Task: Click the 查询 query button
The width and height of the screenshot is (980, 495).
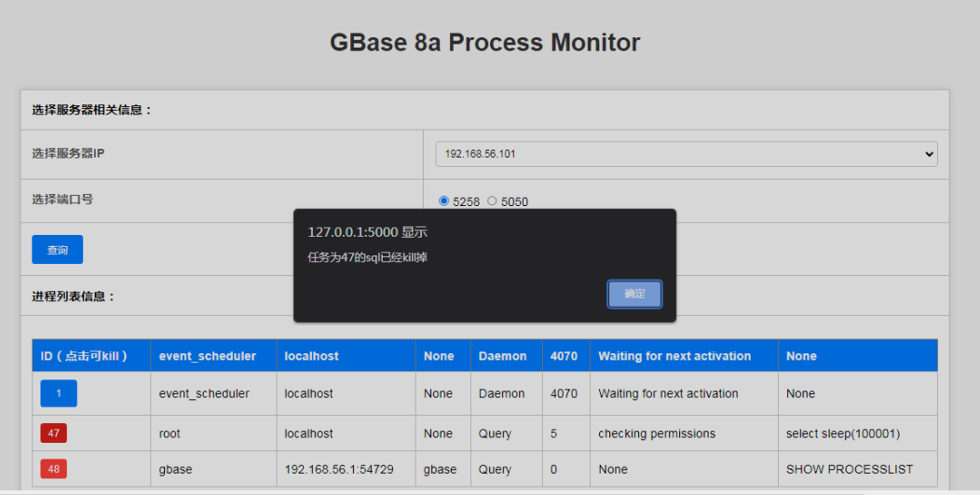Action: [58, 250]
